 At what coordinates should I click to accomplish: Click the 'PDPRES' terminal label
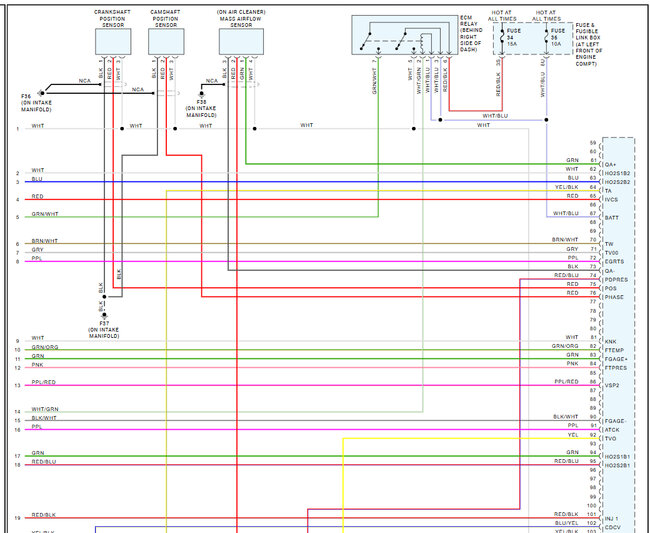(616, 280)
